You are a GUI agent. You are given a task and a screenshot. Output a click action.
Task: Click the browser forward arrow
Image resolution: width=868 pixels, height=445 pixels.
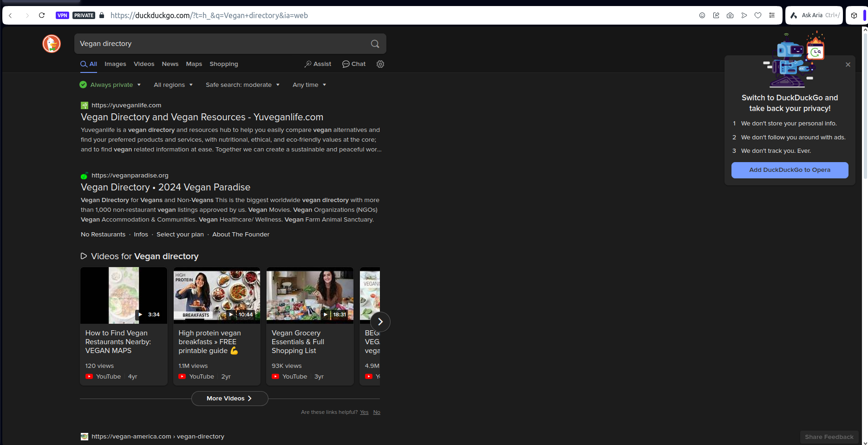(27, 15)
